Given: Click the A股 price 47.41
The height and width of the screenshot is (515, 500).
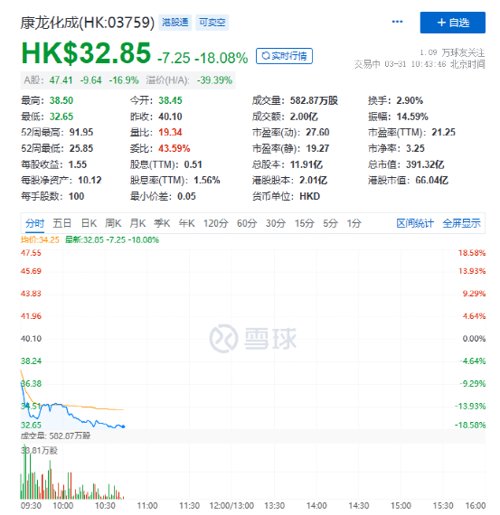Looking at the screenshot, I should pyautogui.click(x=61, y=80).
